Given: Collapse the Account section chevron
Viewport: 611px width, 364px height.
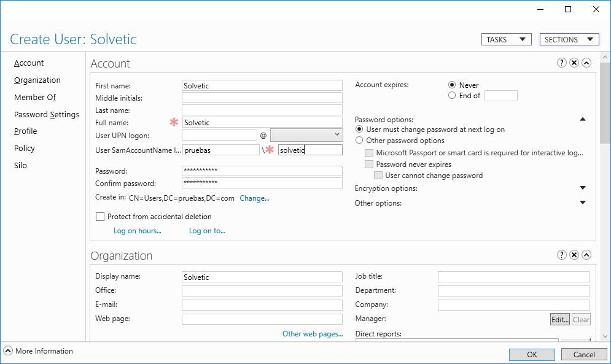Looking at the screenshot, I should tap(586, 63).
